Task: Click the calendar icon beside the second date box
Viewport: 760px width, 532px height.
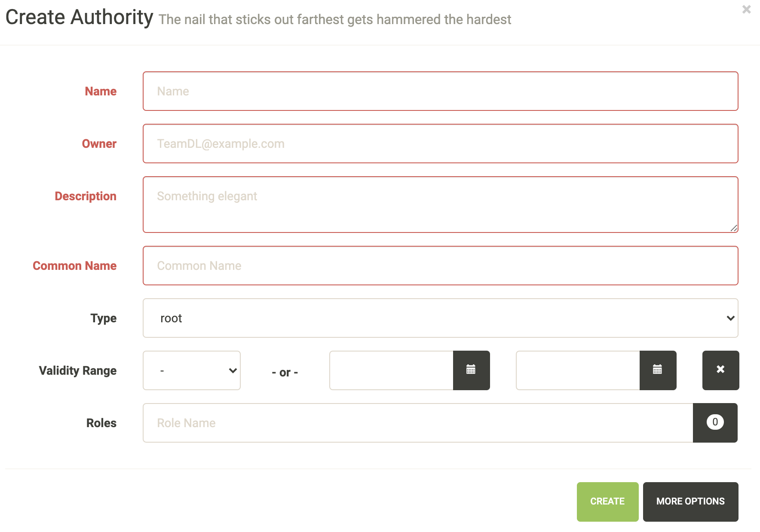Action: pyautogui.click(x=658, y=370)
